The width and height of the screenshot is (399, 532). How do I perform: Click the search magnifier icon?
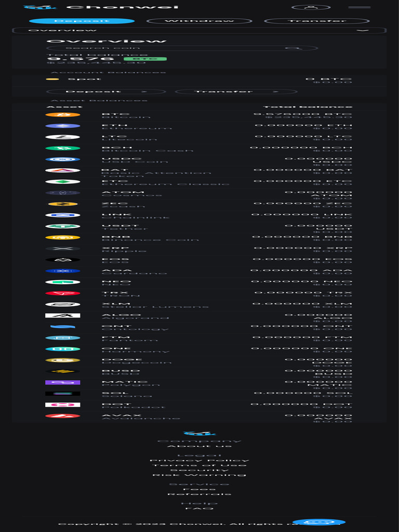pyautogui.click(x=293, y=48)
